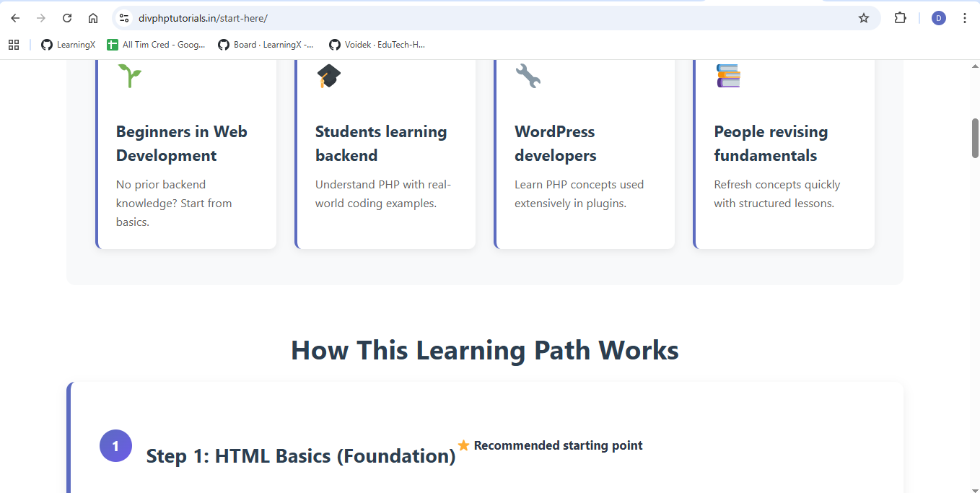This screenshot has width=980, height=493.
Task: Toggle the home button in the browser toolbar
Action: pyautogui.click(x=92, y=18)
